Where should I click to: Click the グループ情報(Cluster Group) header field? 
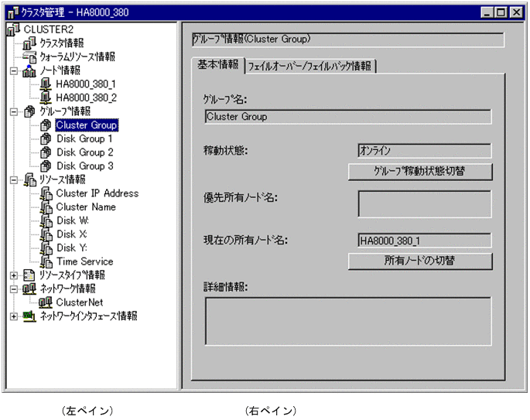click(x=348, y=40)
